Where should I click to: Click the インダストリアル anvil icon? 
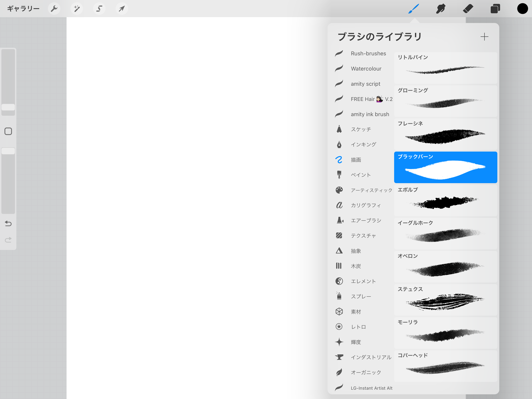339,357
